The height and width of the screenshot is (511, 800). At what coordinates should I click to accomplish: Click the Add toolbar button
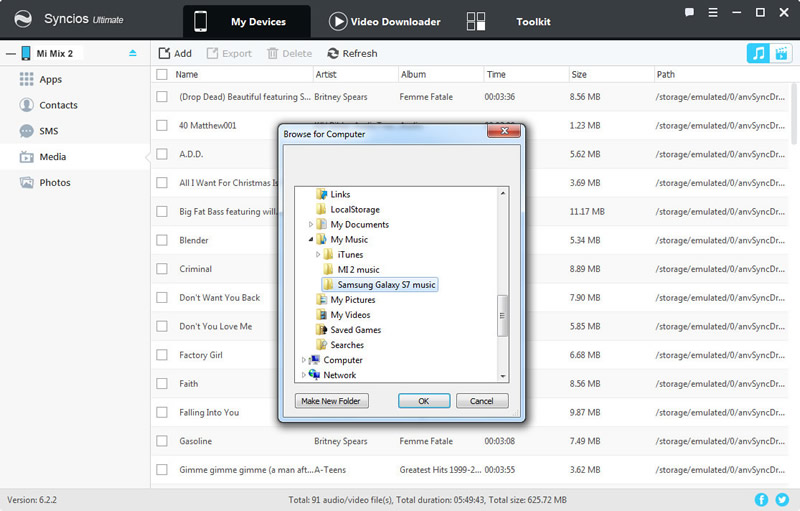175,53
